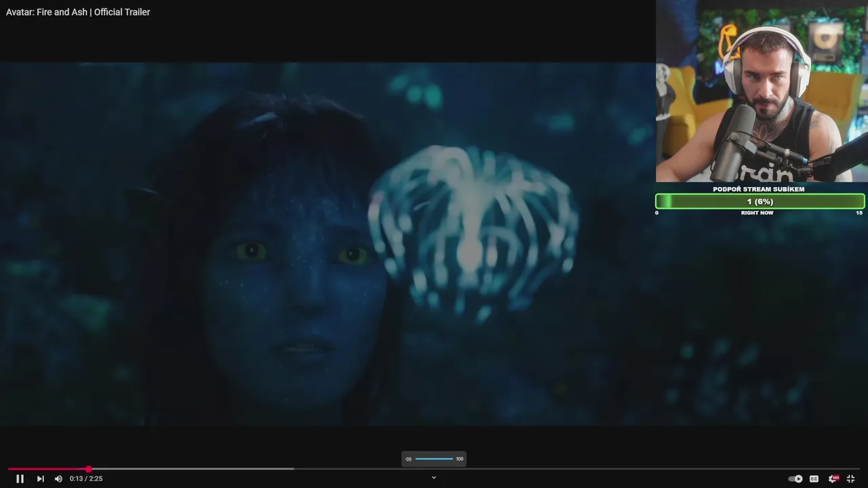Expand the chevron below the progress bar
Image resolution: width=868 pixels, height=488 pixels.
pyautogui.click(x=434, y=477)
